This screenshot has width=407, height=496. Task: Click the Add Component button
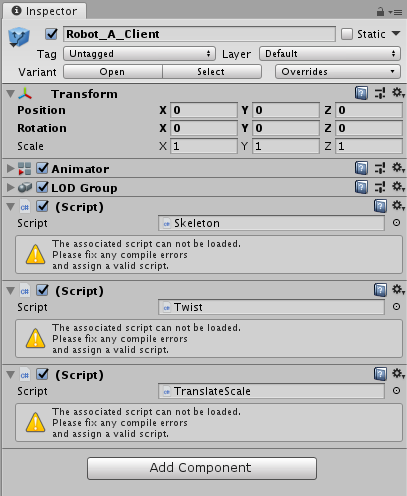(x=202, y=468)
